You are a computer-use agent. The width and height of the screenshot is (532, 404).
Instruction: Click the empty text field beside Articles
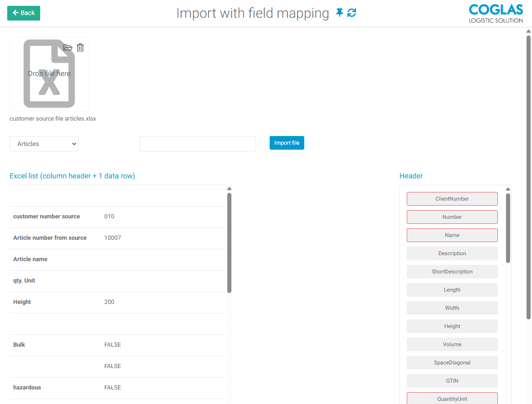click(197, 144)
